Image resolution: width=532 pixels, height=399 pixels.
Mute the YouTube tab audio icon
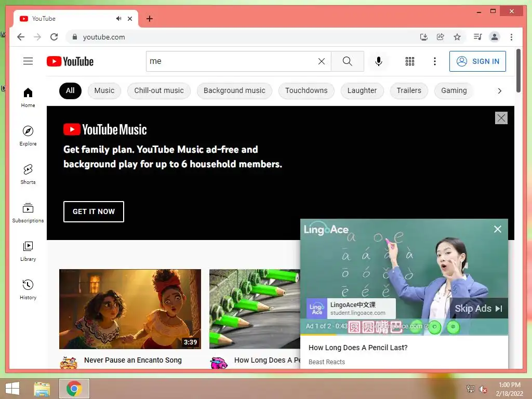[x=118, y=18]
